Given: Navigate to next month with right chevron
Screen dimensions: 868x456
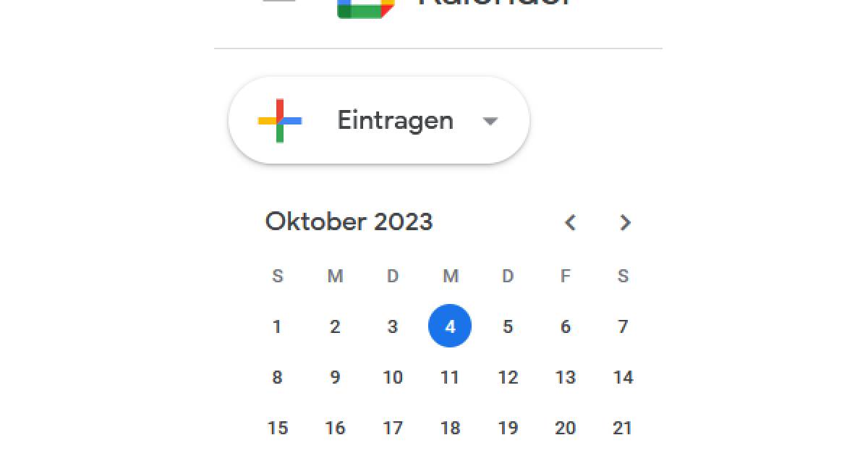Looking at the screenshot, I should [625, 223].
